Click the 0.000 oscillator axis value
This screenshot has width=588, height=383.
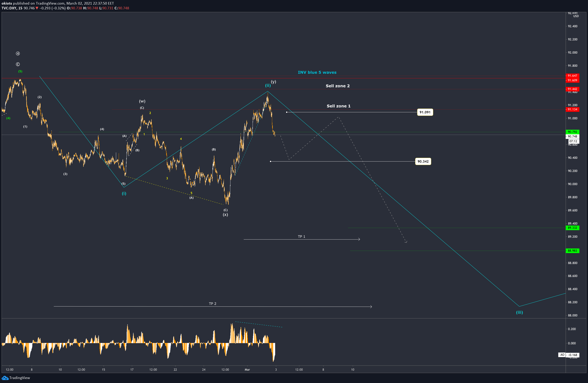click(572, 343)
